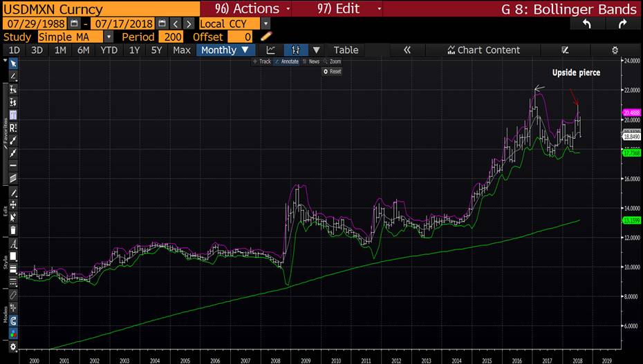The width and height of the screenshot is (643, 364).
Task: Select the 6M range tab
Action: 83,50
